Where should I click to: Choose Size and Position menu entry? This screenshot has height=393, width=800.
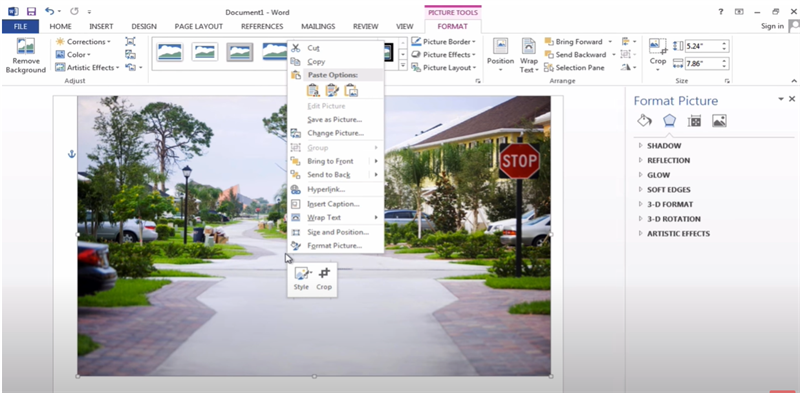[336, 232]
